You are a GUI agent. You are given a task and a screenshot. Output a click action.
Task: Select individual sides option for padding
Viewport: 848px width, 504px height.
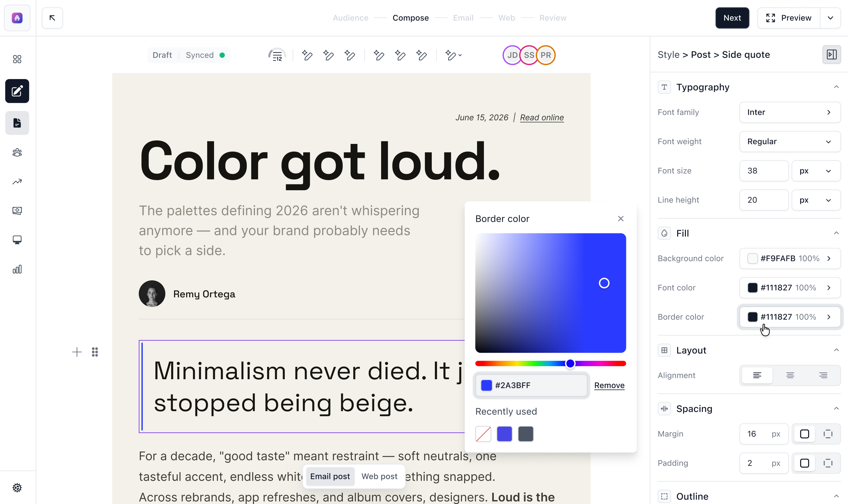click(x=828, y=463)
